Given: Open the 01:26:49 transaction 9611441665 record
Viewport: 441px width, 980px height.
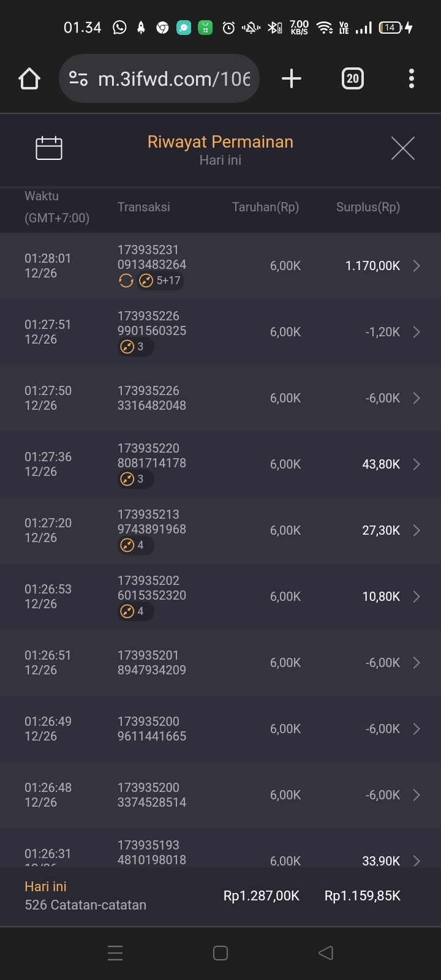Looking at the screenshot, I should coord(417,729).
